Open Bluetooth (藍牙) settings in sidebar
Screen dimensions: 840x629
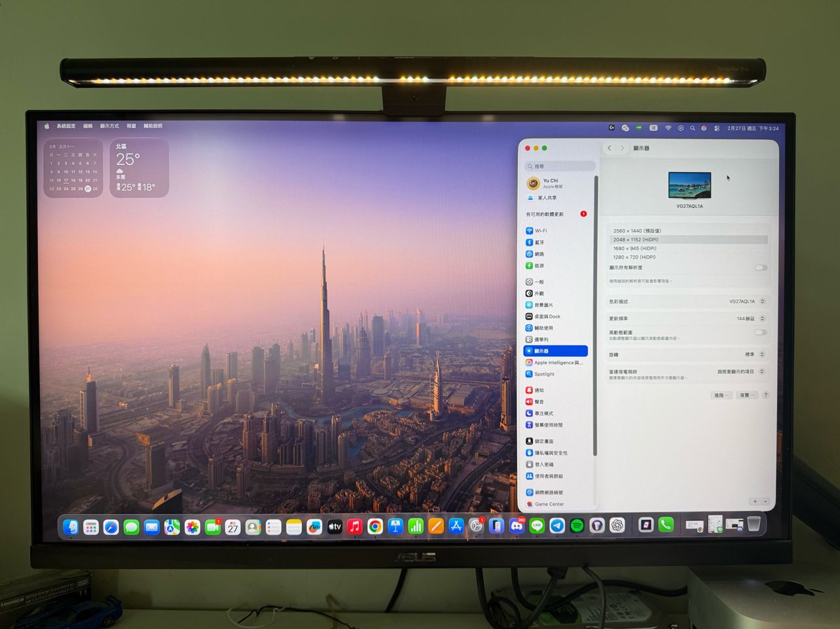(x=539, y=243)
